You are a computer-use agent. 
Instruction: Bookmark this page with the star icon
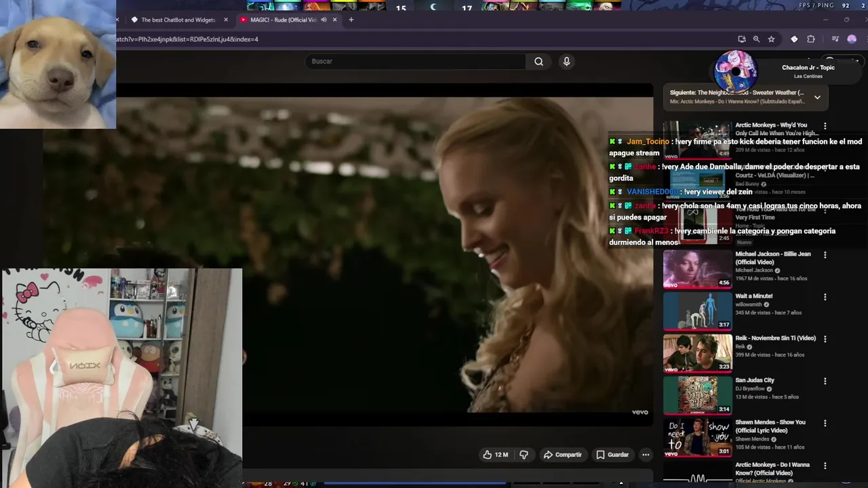pos(771,39)
